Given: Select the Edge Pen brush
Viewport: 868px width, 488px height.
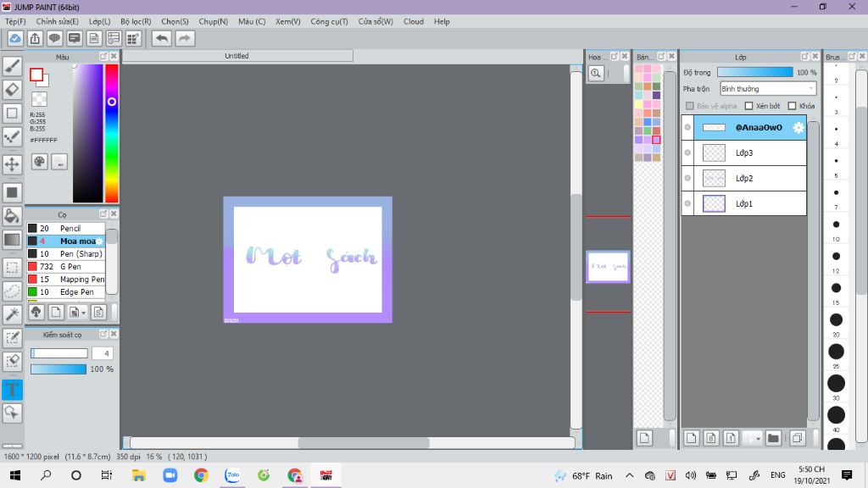Looking at the screenshot, I should click(66, 291).
